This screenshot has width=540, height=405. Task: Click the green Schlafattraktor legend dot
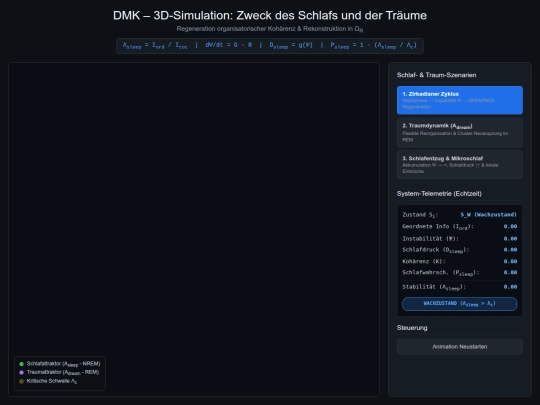(x=21, y=364)
